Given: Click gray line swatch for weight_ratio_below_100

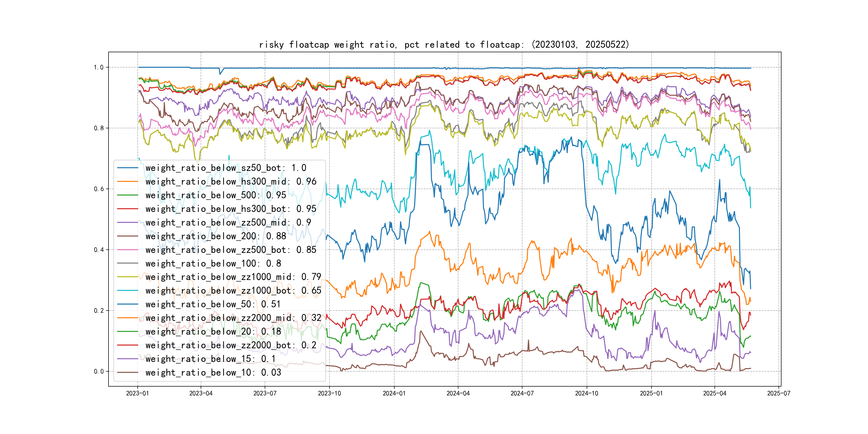Looking at the screenshot, I should (x=127, y=264).
